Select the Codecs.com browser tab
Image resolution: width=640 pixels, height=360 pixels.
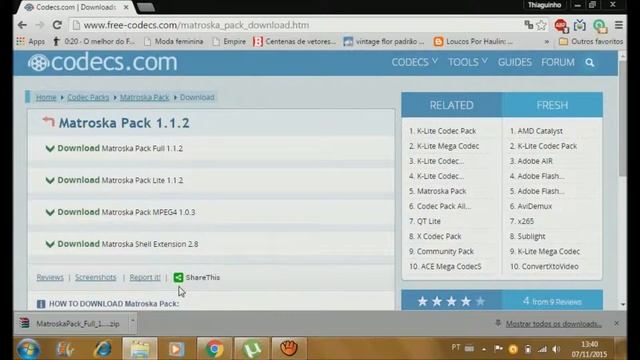coord(76,7)
